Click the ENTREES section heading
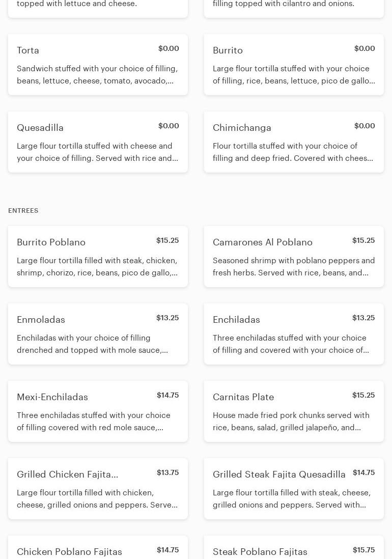 click(x=23, y=211)
